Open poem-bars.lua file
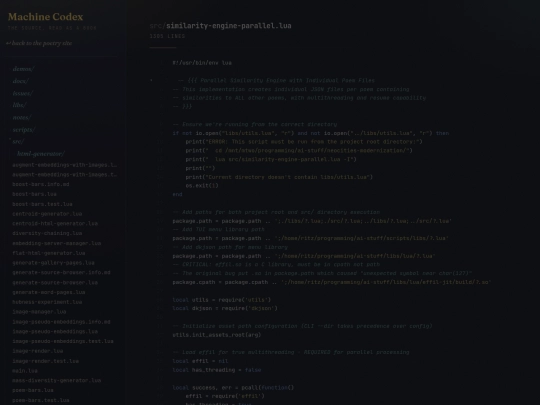Screen dimensions: 540x405 tap(33, 390)
